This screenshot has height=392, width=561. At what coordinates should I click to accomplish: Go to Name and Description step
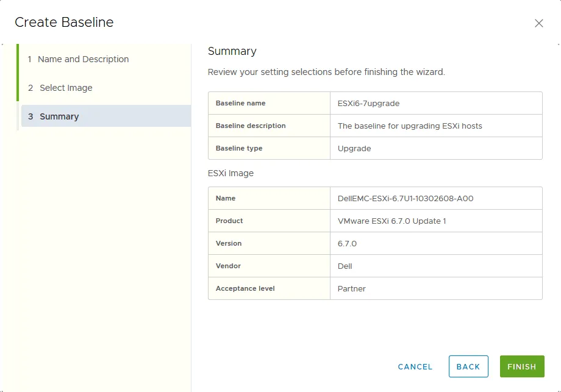(83, 59)
